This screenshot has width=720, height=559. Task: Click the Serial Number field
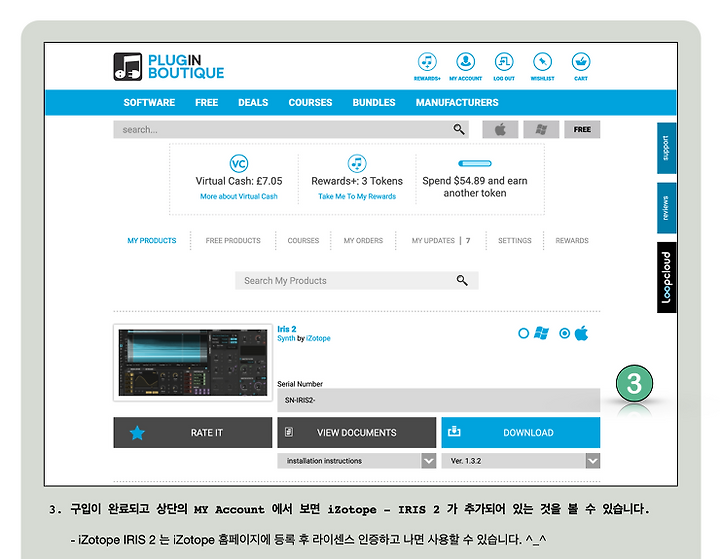(439, 400)
